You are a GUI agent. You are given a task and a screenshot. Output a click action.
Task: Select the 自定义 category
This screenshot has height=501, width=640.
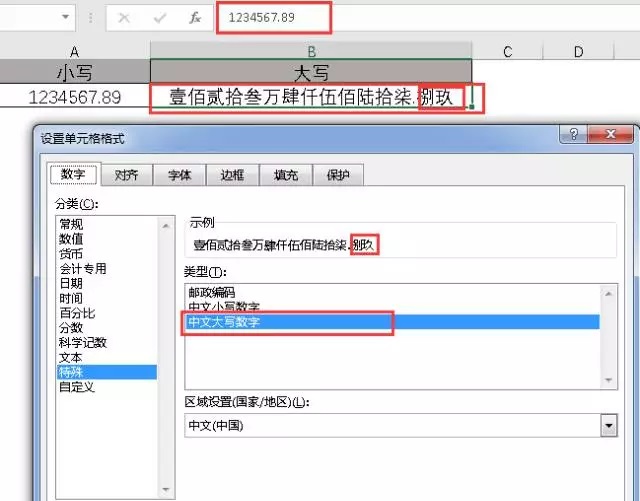pos(77,387)
